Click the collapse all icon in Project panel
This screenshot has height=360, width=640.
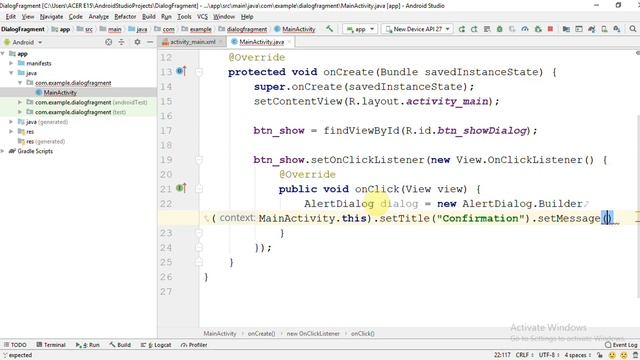click(x=122, y=42)
